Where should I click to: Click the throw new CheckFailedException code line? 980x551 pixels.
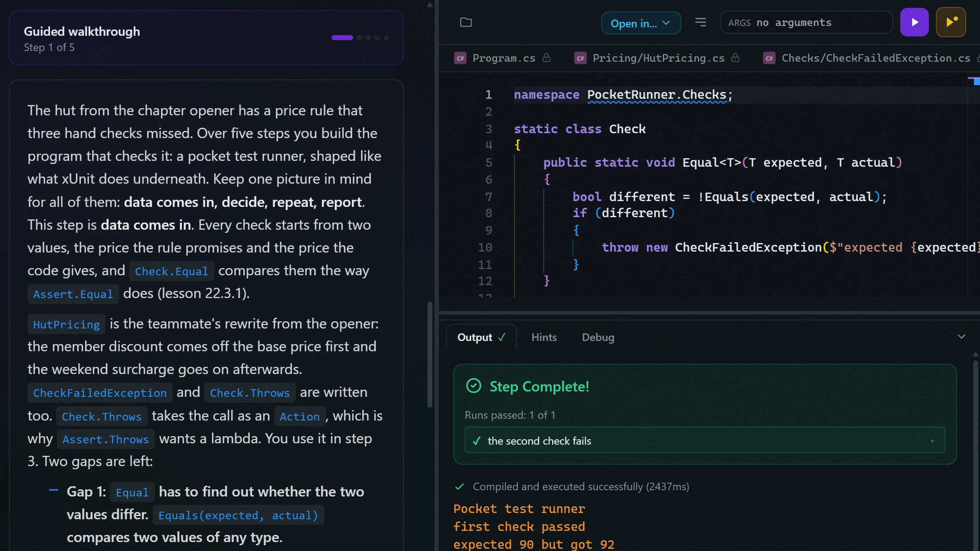click(790, 247)
